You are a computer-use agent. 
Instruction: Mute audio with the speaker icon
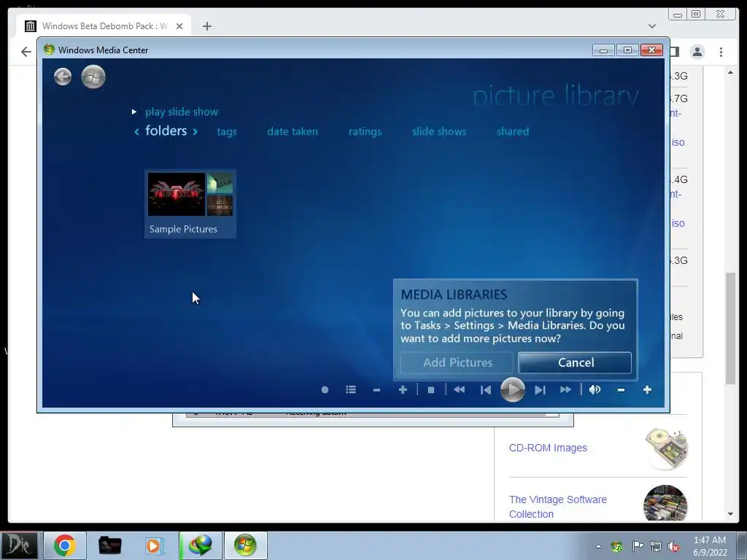595,390
